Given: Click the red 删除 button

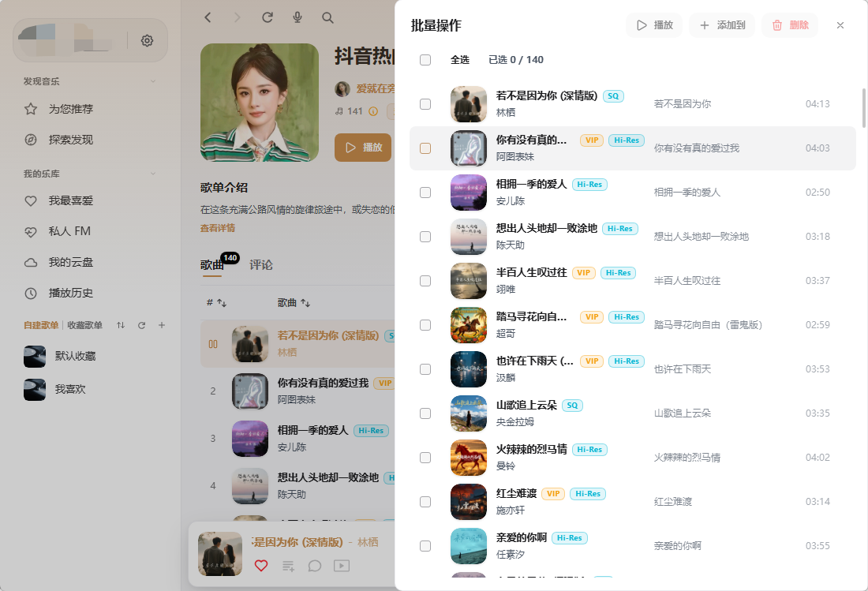Looking at the screenshot, I should click(790, 25).
